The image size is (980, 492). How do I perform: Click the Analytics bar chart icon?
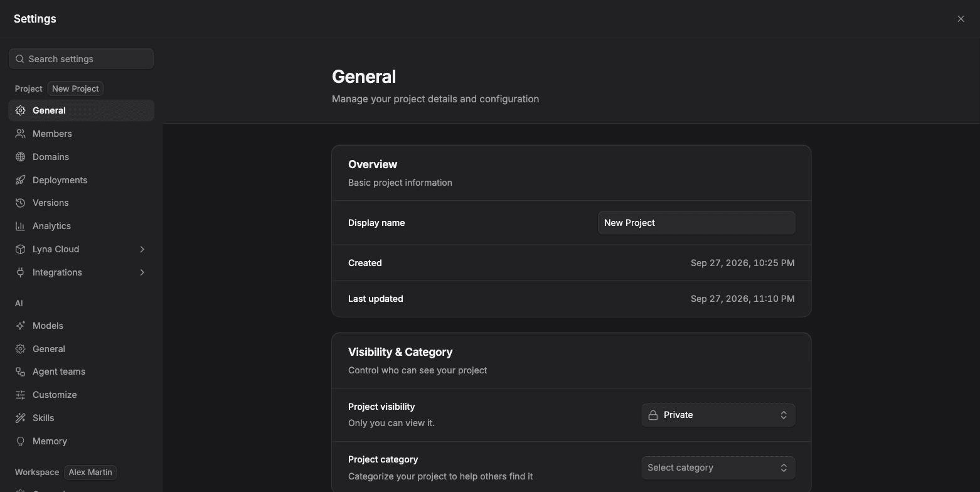[21, 226]
